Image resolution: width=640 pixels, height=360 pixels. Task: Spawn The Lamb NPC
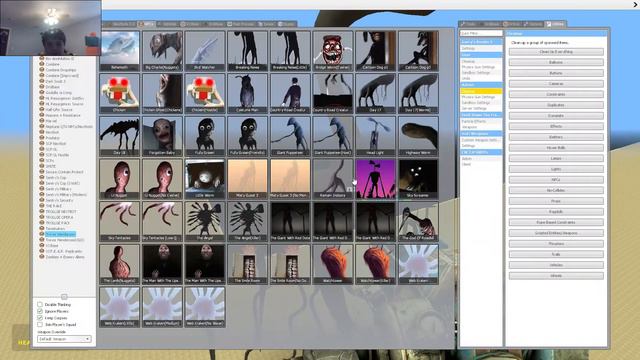click(120, 264)
